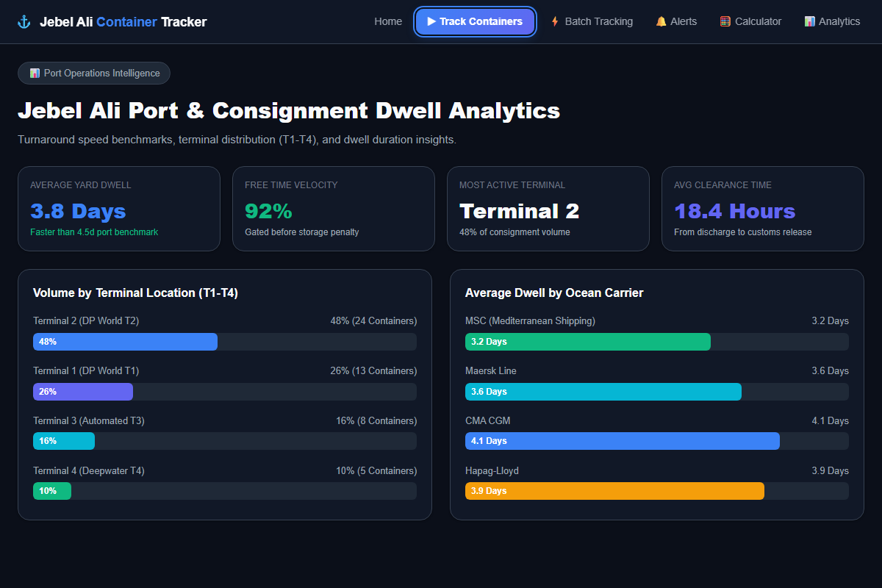Click the bar chart icon beside Analytics
The height and width of the screenshot is (588, 882).
[809, 22]
